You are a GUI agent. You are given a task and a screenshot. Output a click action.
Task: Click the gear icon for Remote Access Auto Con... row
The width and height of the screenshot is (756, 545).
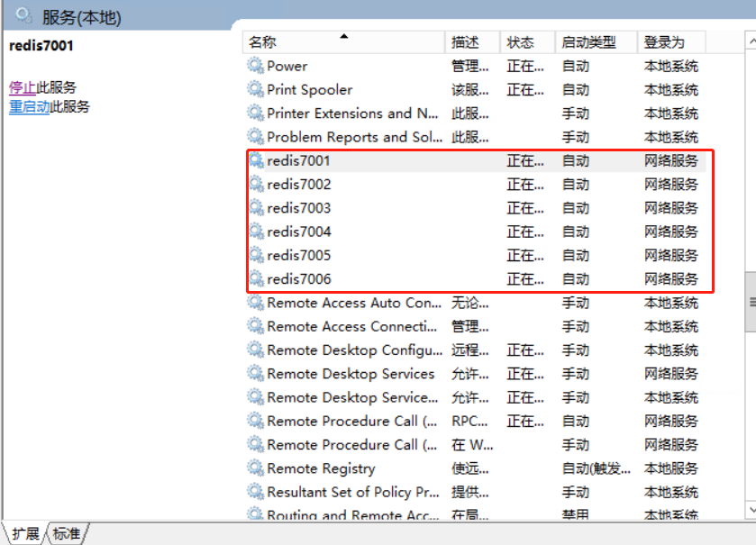coord(256,303)
